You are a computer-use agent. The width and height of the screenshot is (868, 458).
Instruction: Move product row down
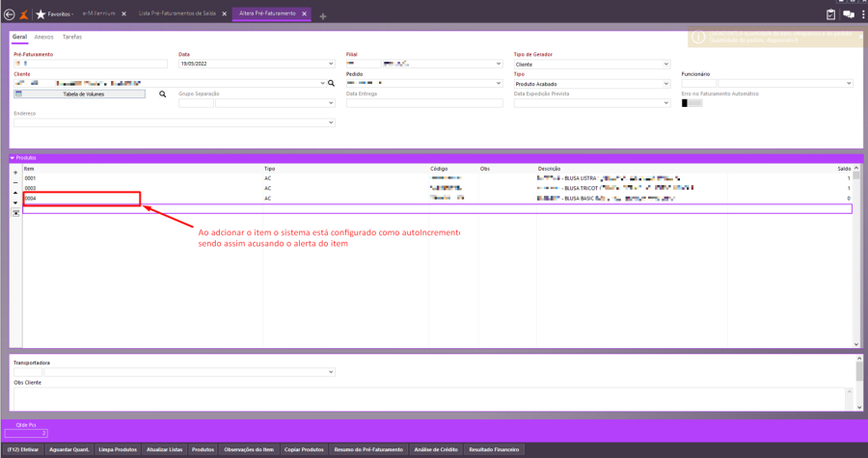(x=15, y=202)
